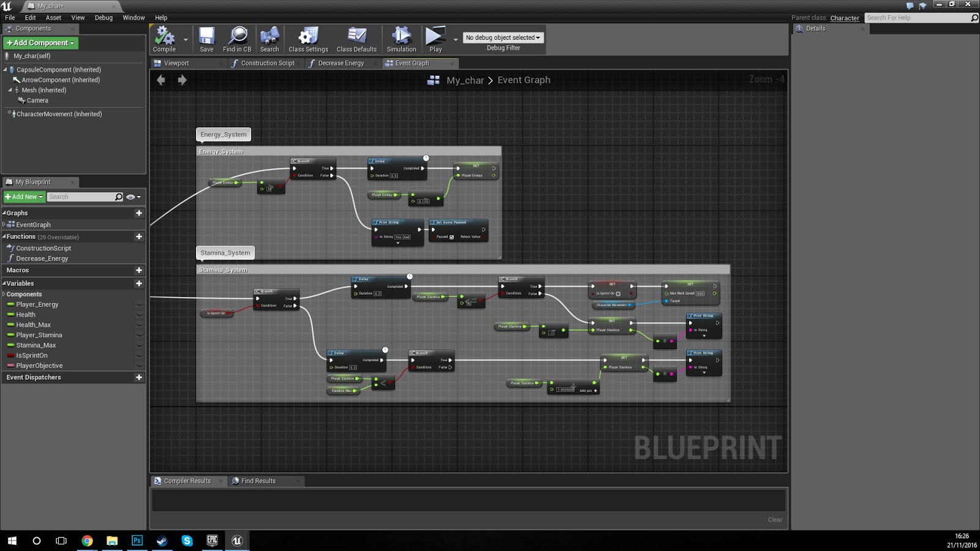Expand the Components variable group
980x551 pixels.
pos(4,294)
